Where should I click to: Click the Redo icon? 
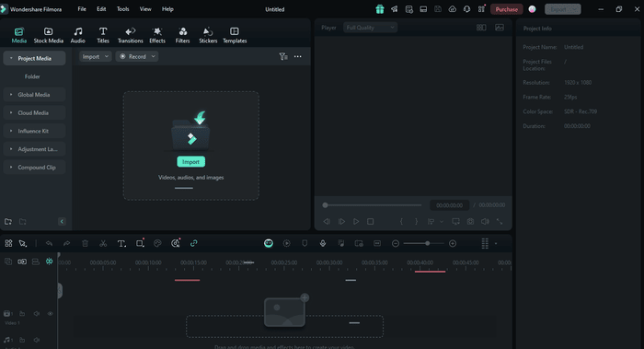coord(66,244)
